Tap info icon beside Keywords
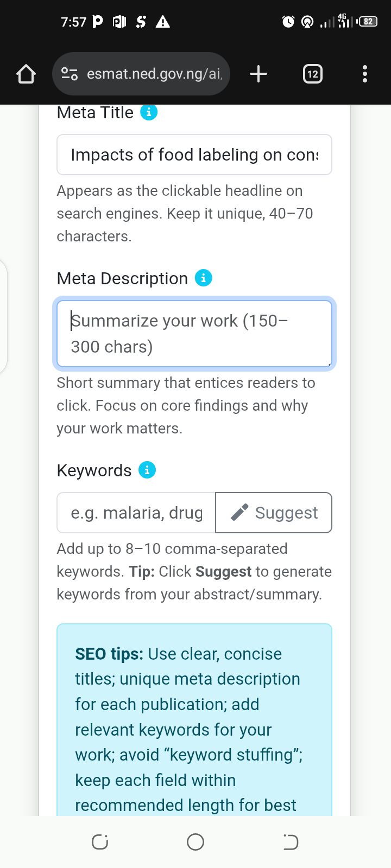Screen dimensions: 391x868 pos(147,470)
